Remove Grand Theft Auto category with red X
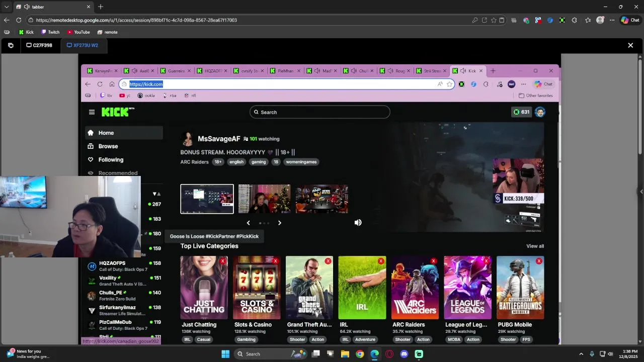 coord(328,261)
